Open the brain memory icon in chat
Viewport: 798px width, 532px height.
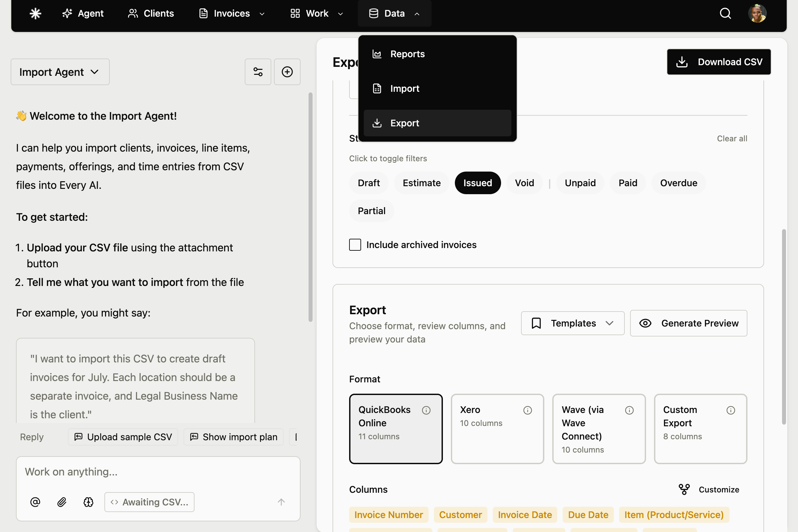click(x=88, y=502)
